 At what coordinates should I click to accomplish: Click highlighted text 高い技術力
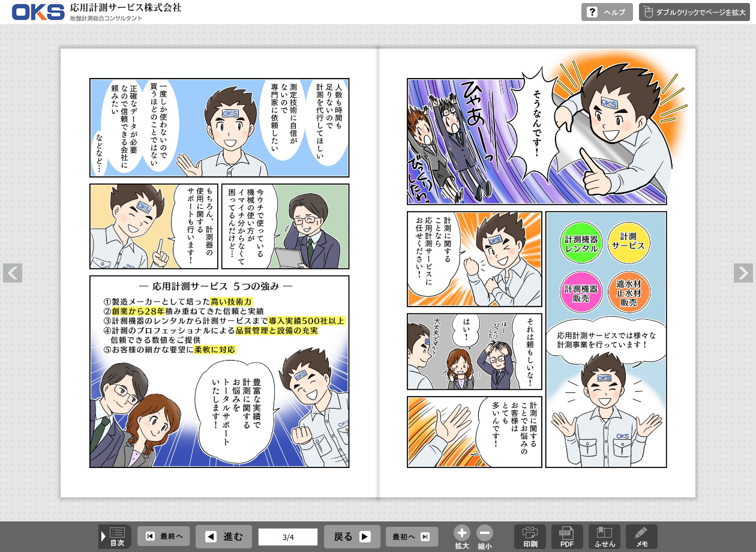pos(231,301)
